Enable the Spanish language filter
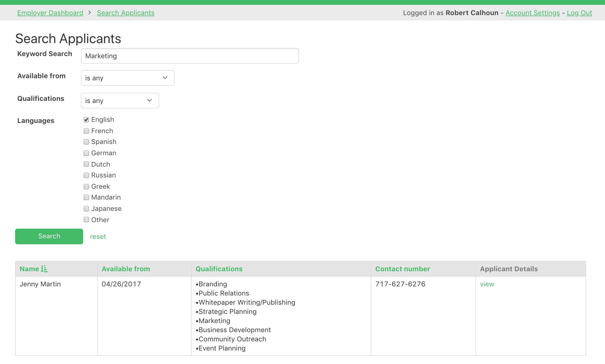 pos(86,142)
